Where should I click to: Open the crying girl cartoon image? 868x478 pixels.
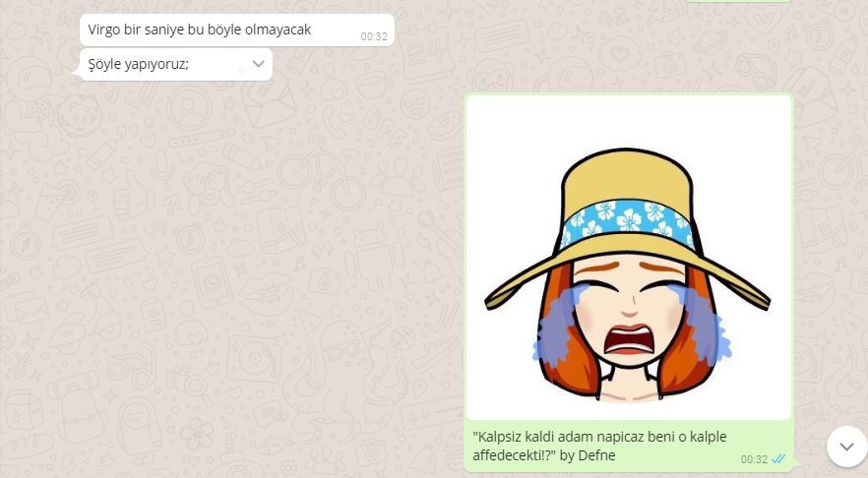(628, 258)
